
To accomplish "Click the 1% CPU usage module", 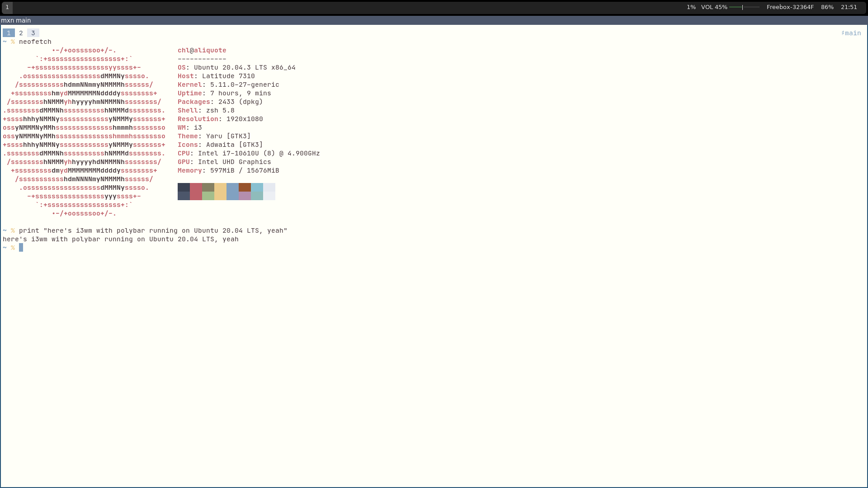I will (691, 7).
